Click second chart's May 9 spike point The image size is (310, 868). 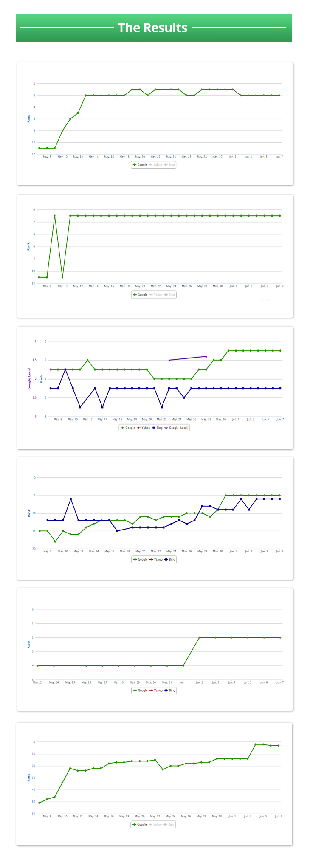pos(54,216)
